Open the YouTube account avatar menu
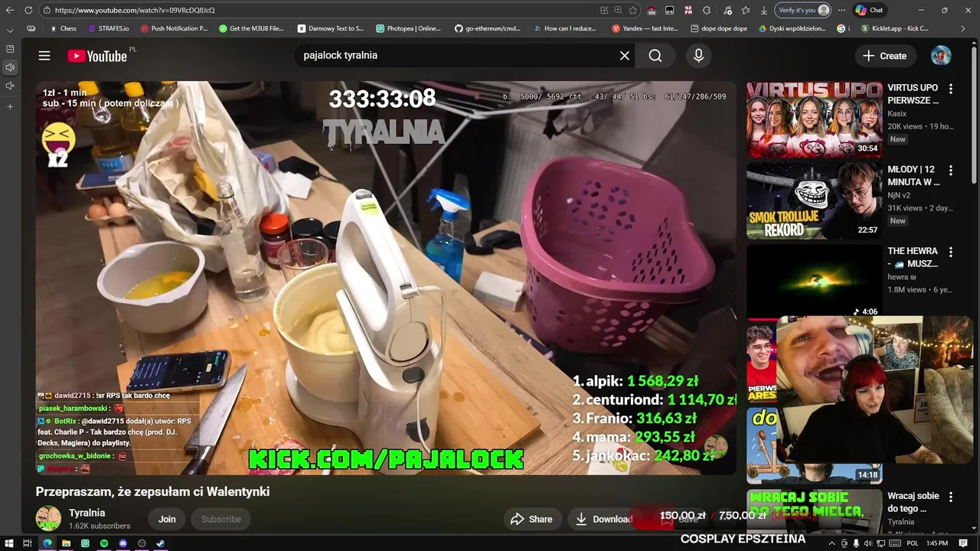 click(x=941, y=56)
